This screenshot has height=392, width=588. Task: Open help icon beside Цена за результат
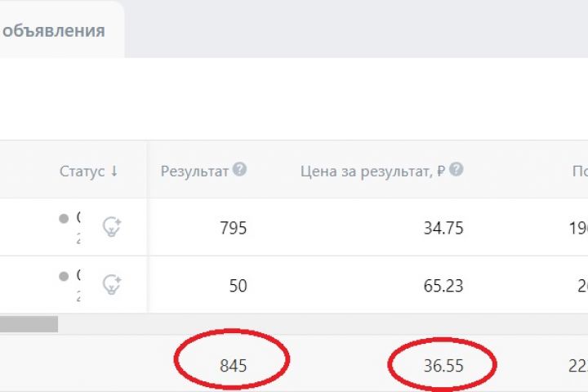point(457,170)
